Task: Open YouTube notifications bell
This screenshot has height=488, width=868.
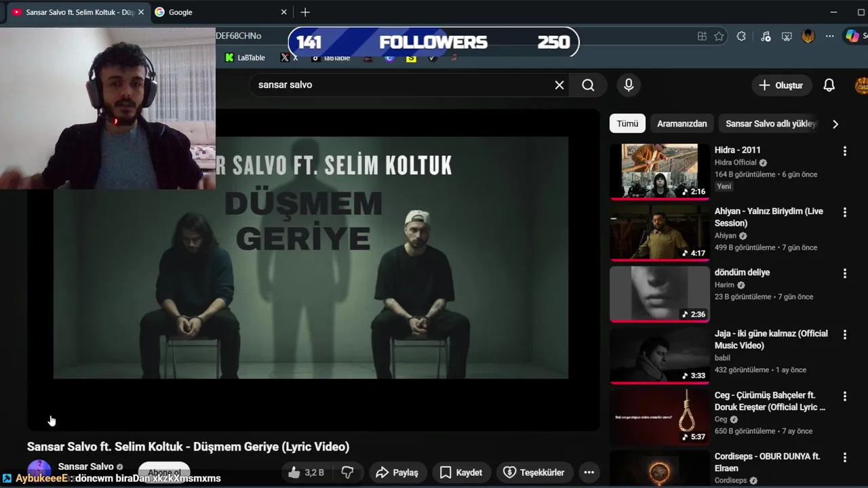Action: pos(829,85)
